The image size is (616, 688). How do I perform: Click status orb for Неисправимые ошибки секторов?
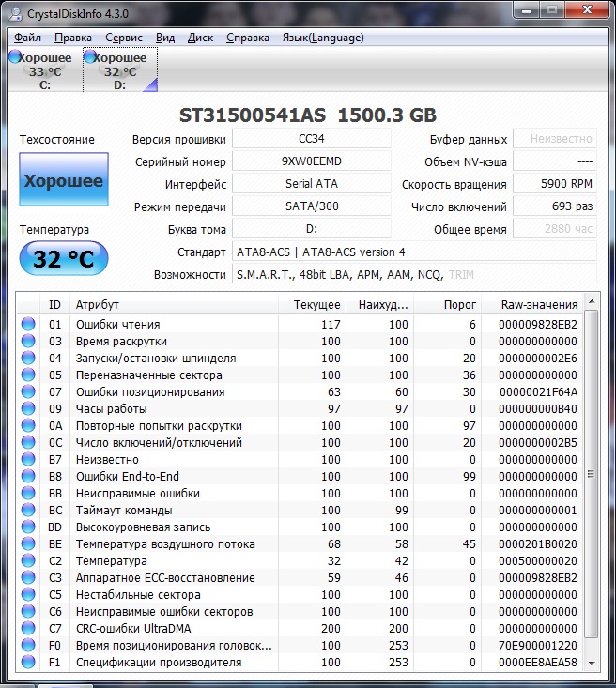coord(28,611)
